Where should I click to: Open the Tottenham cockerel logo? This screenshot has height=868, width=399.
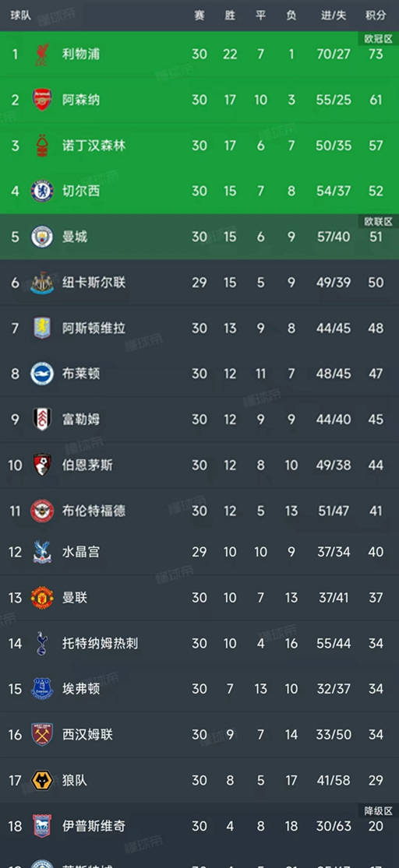(x=42, y=643)
